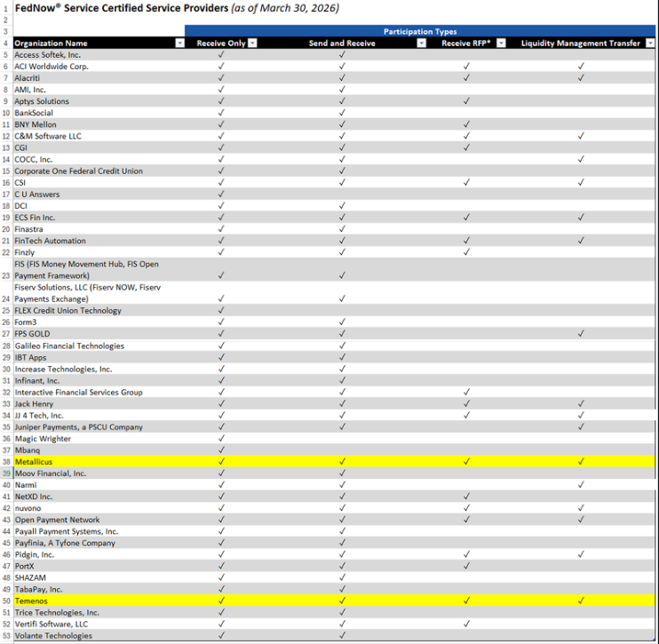Select the PortX cell
659x644 pixels.
(99, 566)
